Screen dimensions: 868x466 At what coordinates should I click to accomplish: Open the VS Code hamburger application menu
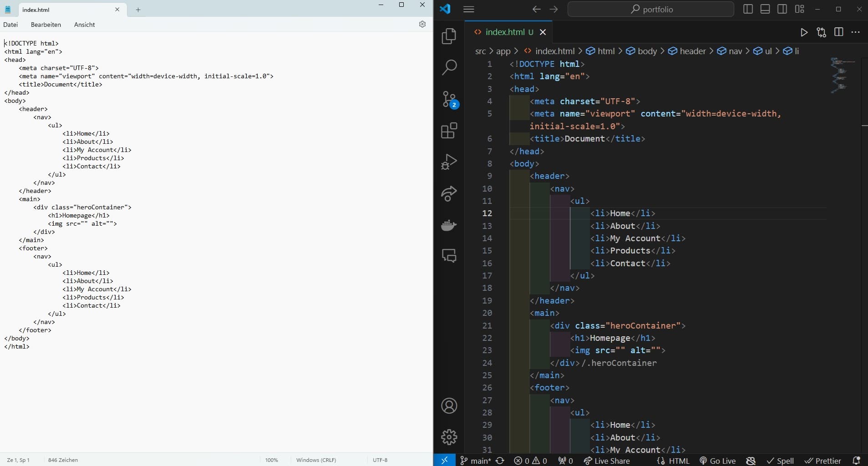[469, 9]
